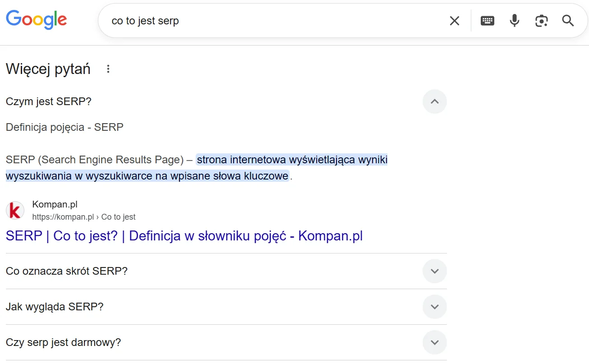
Task: Expand the question Czy serp jest darmowy?
Action: [x=434, y=342]
